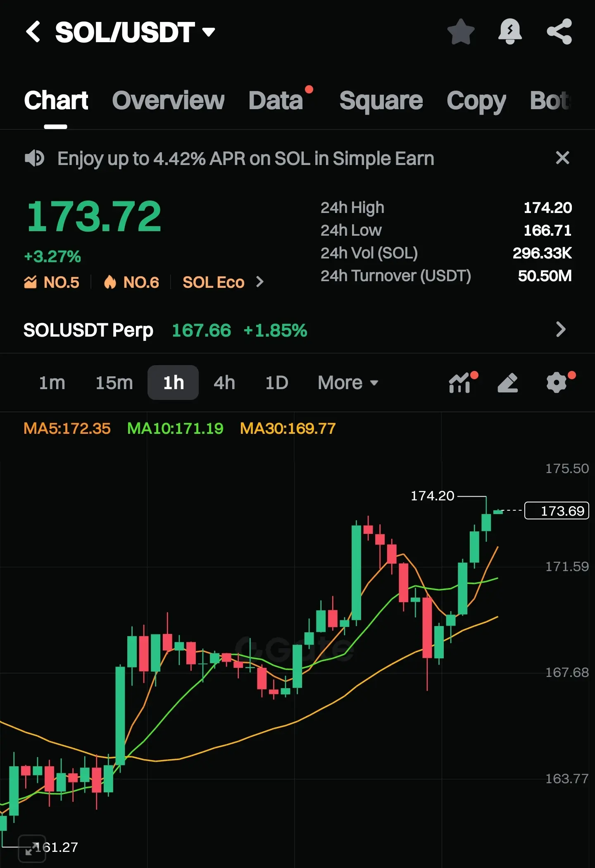Tap the Perp change +1.85%

tap(276, 330)
